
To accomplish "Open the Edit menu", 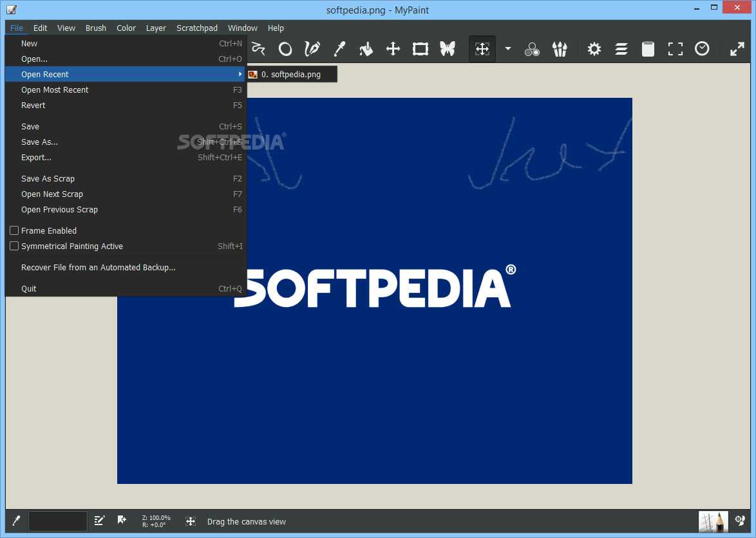I will [40, 28].
